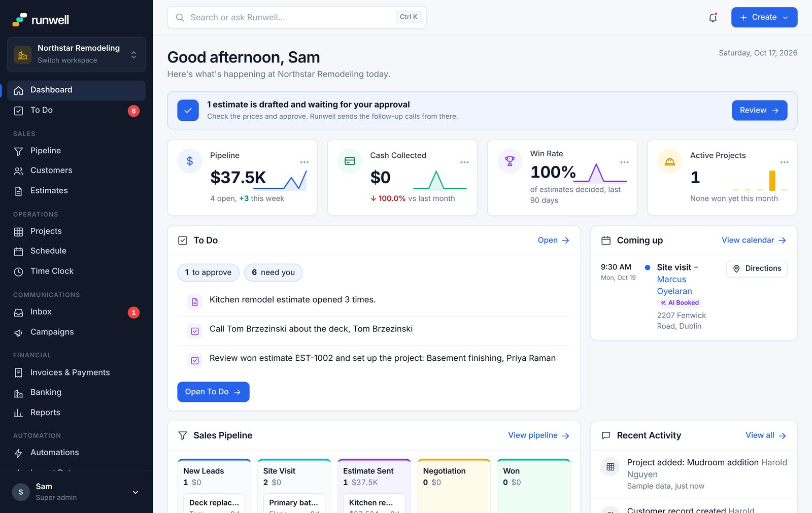This screenshot has width=812, height=513.
Task: Check off the Review won estimate EST-1002 task
Action: click(195, 360)
